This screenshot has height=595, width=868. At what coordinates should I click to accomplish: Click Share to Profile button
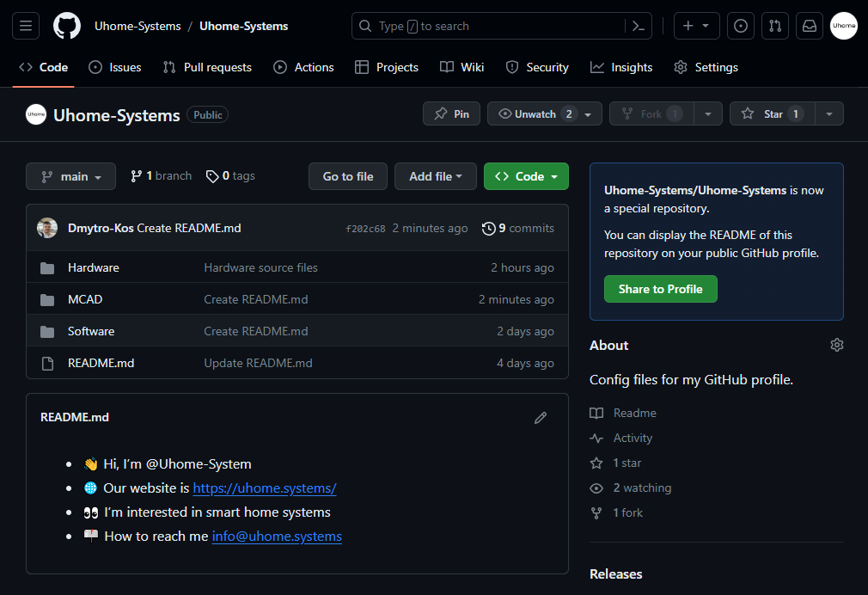tap(660, 289)
